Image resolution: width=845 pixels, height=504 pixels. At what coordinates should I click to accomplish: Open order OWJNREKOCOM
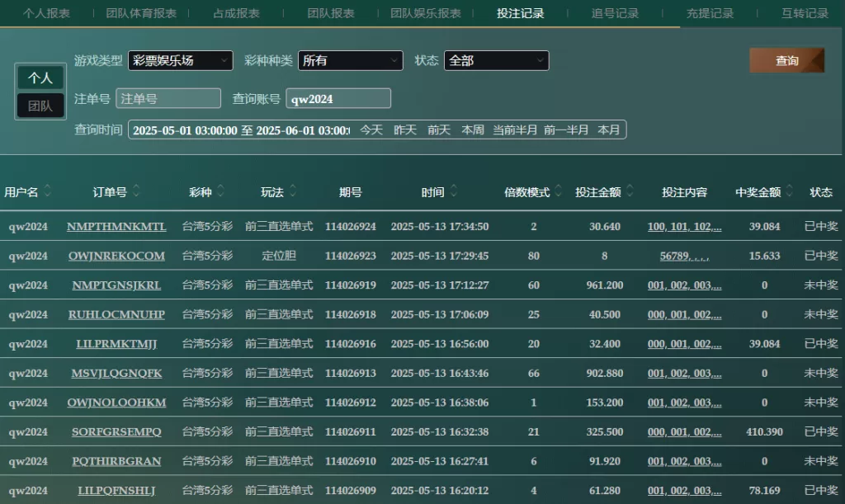[116, 256]
